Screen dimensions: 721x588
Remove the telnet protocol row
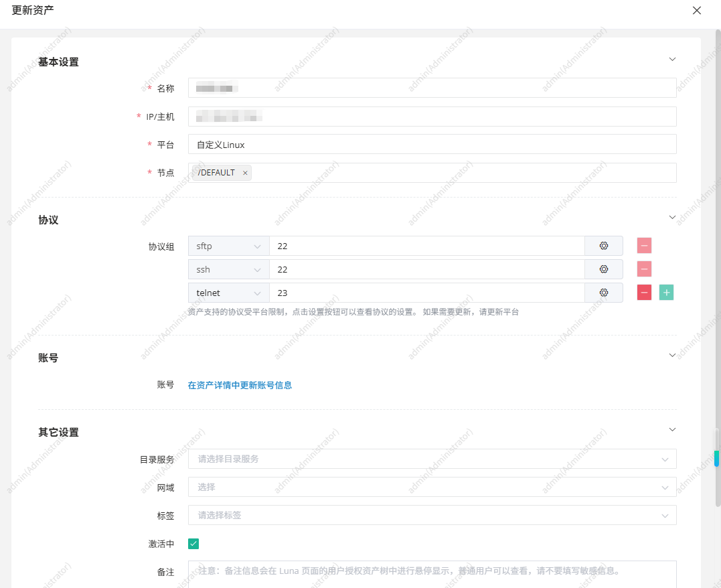point(644,293)
